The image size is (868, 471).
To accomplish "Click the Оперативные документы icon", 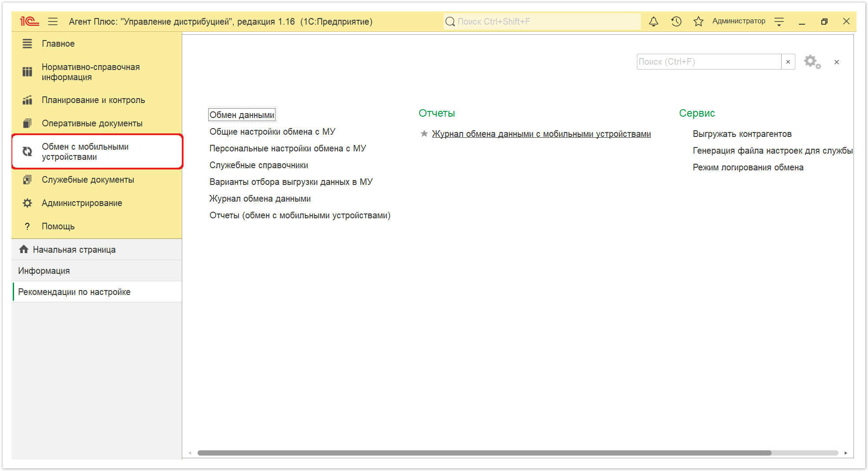I will point(27,123).
